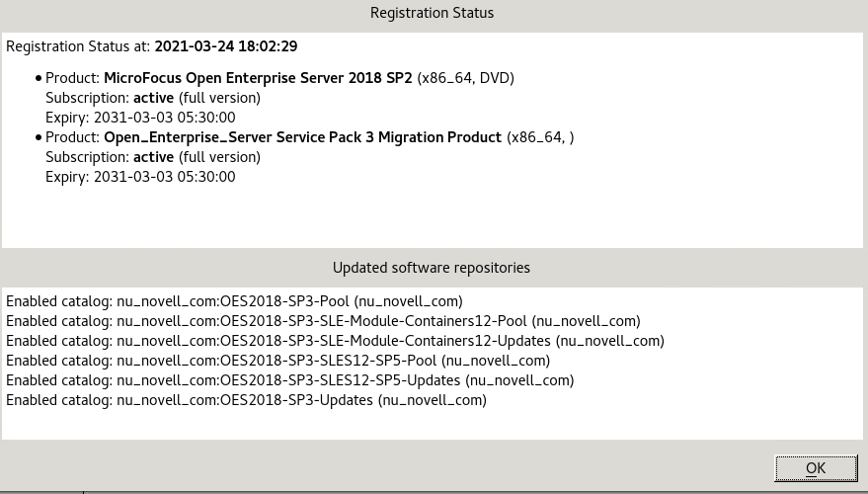Viewport: 868px width, 494px height.
Task: Click the Migration Product's Expiry date line
Action: 140,177
